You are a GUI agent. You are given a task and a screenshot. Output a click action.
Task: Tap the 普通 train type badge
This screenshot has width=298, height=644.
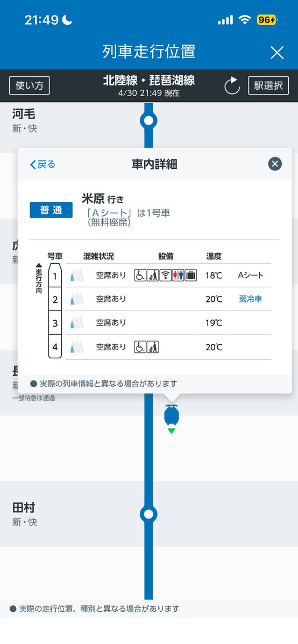pos(51,210)
